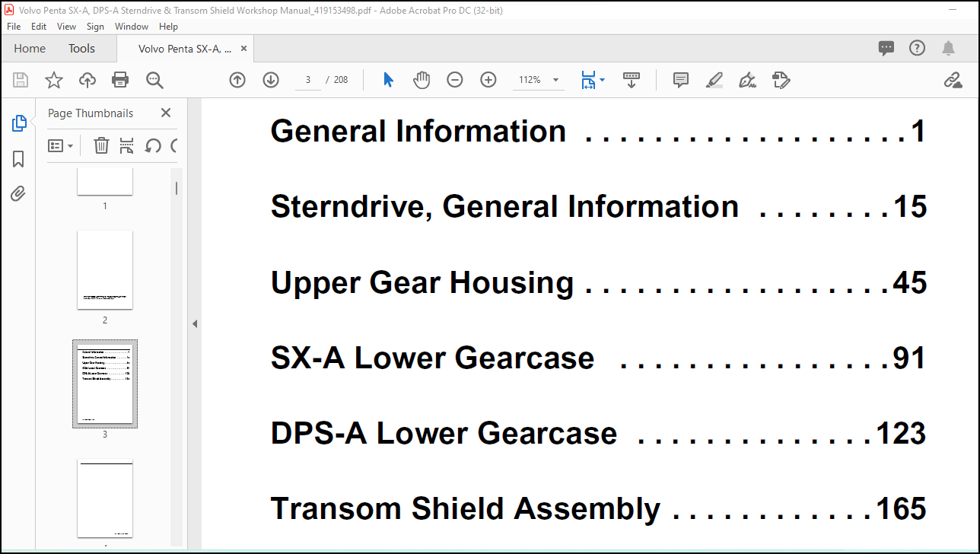This screenshot has height=554, width=980.
Task: Add a sticky note comment
Action: pos(681,80)
